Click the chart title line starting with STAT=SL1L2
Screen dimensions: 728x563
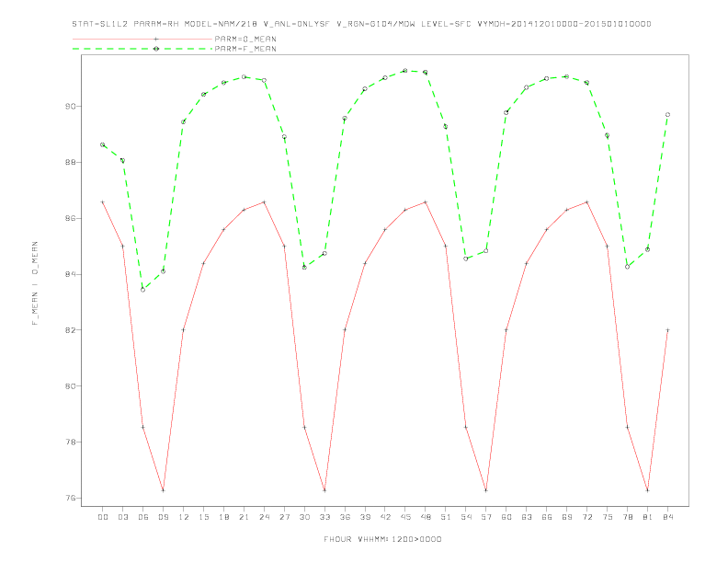coord(361,24)
